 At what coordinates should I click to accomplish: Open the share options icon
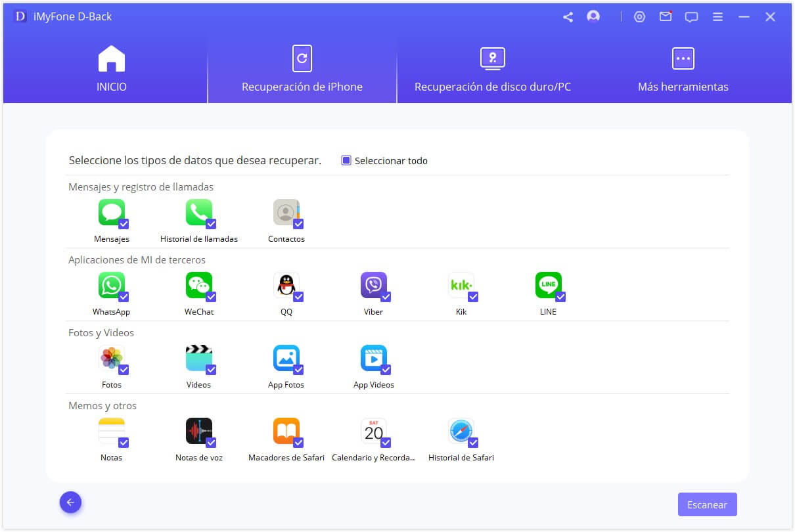[x=568, y=16]
